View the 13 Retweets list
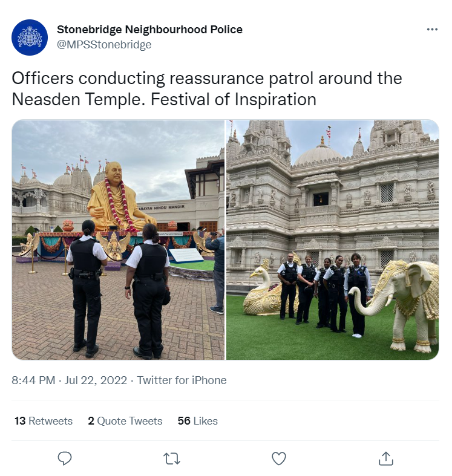This screenshot has width=452, height=476. tap(44, 421)
